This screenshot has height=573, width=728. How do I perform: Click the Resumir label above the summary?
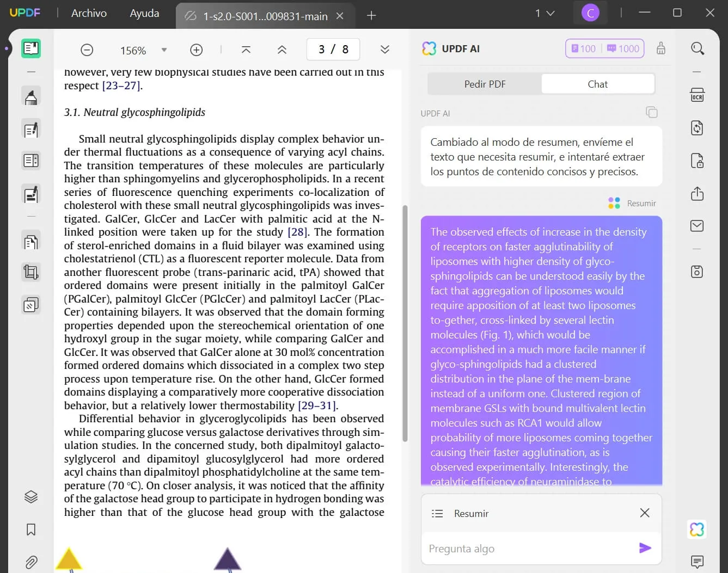coord(641,203)
